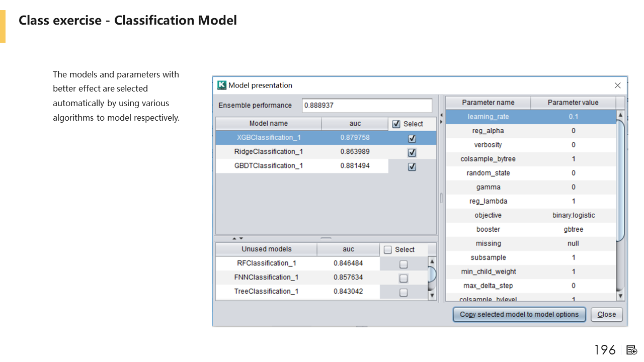
Task: Uncheck the RidgeClassification_1 select checkbox
Action: point(412,152)
